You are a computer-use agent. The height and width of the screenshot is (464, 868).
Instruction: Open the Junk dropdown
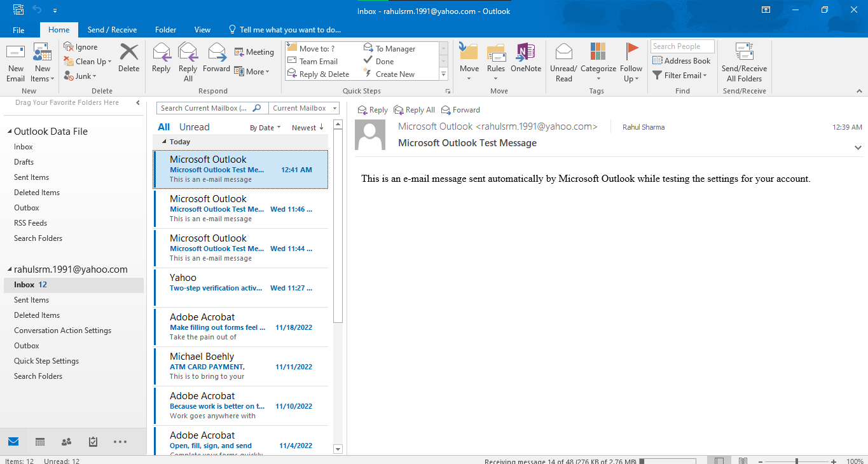click(x=79, y=76)
